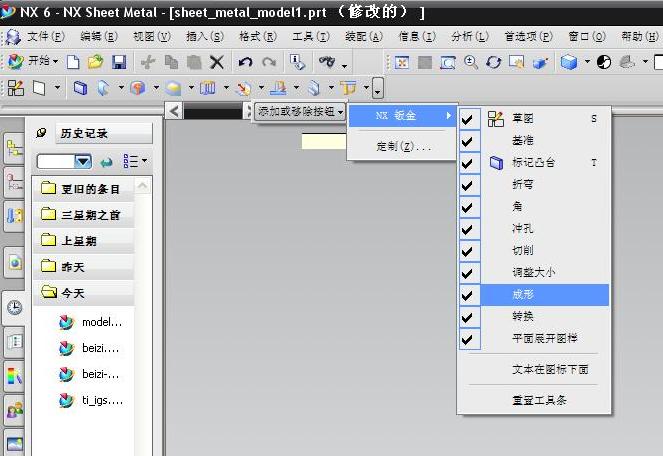Click the assembly navigator sidebar icon
Screen dimensions: 663x456
tap(14, 148)
